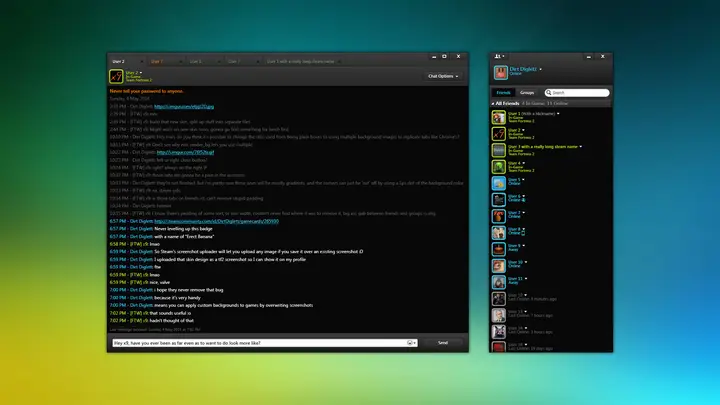Open the Chat Options dropdown
This screenshot has height=405, width=720.
coord(443,76)
